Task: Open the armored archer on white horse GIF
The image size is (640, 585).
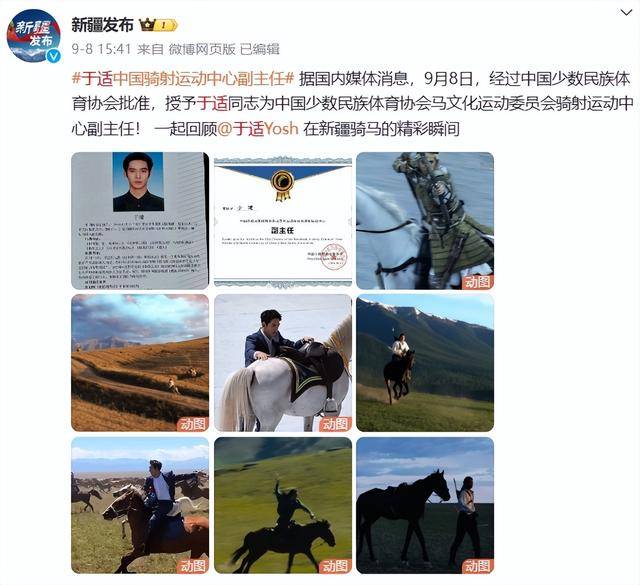Action: (x=425, y=221)
